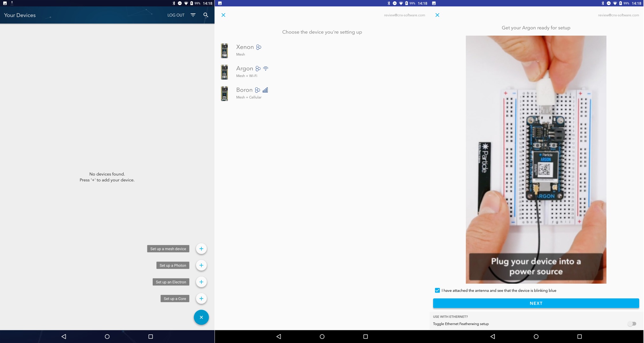
Task: Tap 'Mesh + Cellular' subtitle under Boron
Action: coord(249,97)
